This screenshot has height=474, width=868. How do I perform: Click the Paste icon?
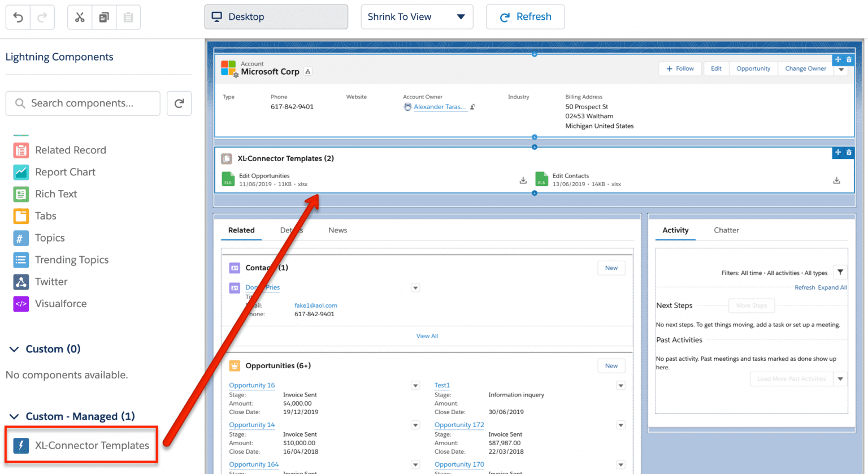pyautogui.click(x=128, y=17)
